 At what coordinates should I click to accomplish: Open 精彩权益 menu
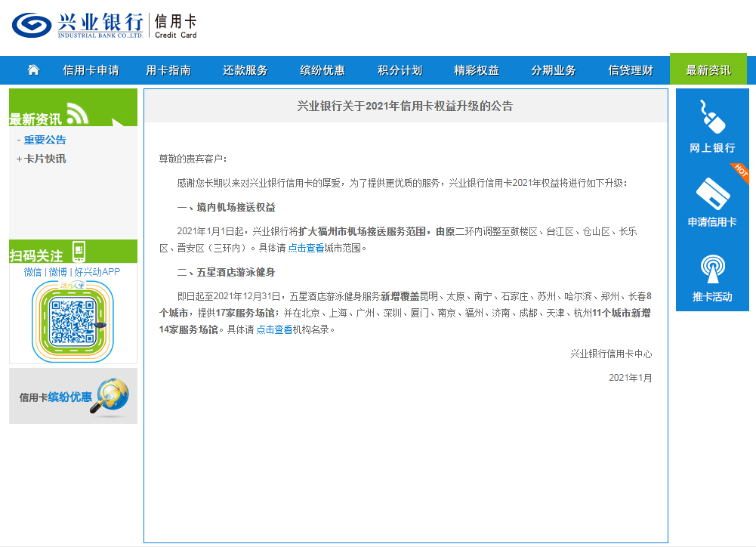point(477,70)
